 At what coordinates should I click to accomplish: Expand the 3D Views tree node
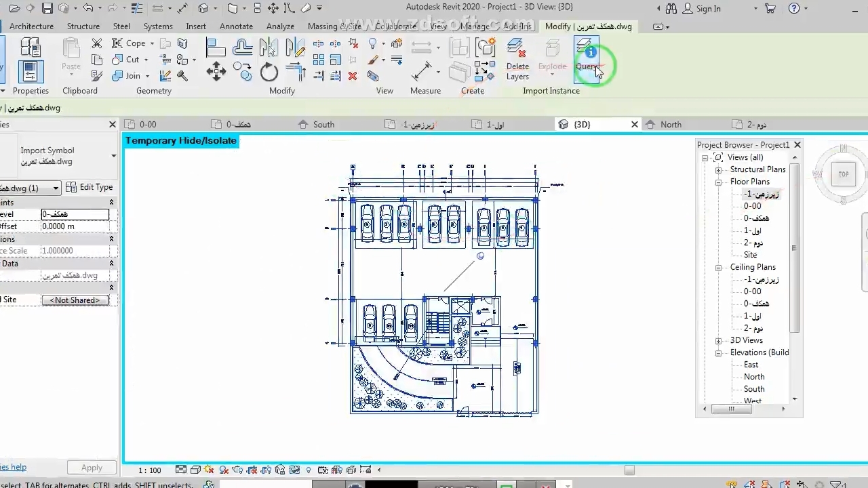point(718,340)
